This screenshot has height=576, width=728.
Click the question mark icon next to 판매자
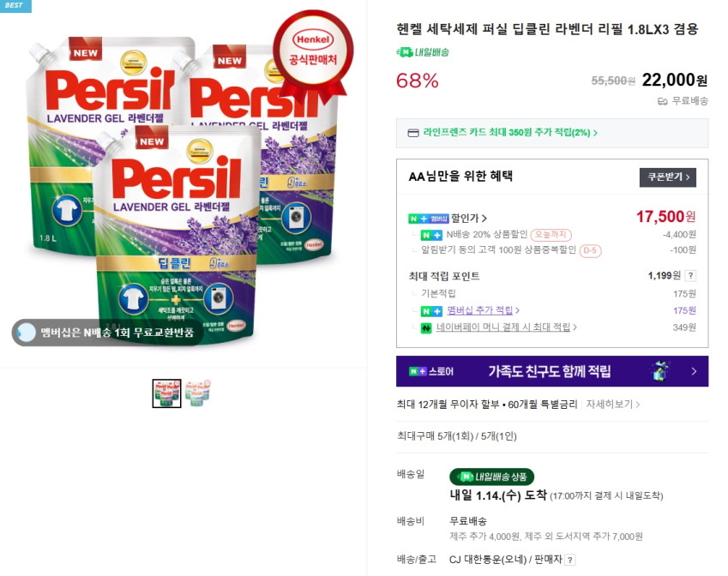[x=569, y=560]
